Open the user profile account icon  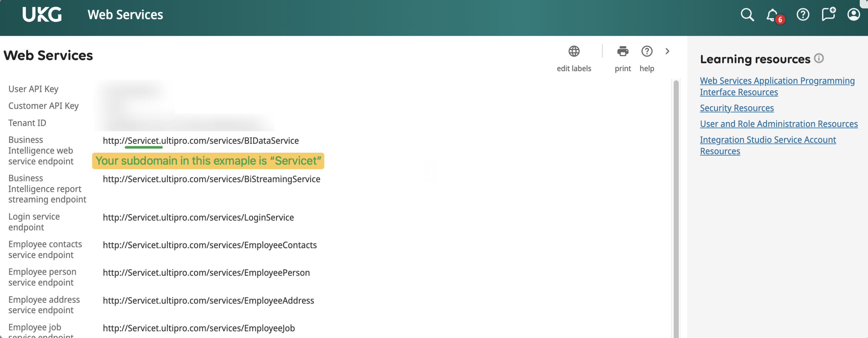[x=854, y=14]
